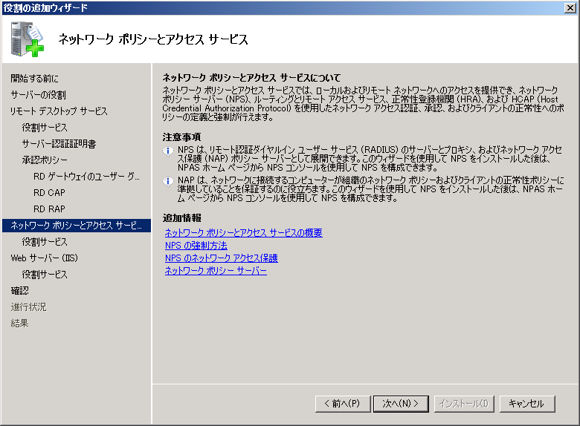This screenshot has height=426, width=580.
Task: Click the info icon beside the NAP note
Action: pyautogui.click(x=168, y=181)
